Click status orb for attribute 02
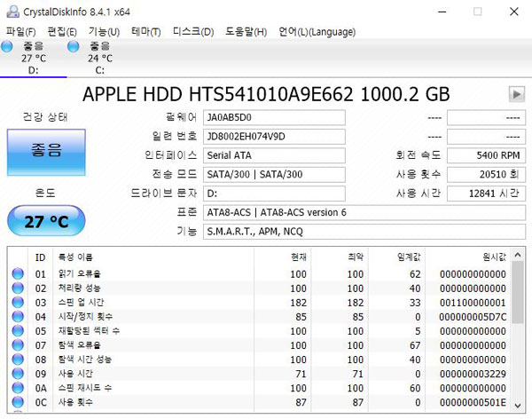 [x=18, y=289]
